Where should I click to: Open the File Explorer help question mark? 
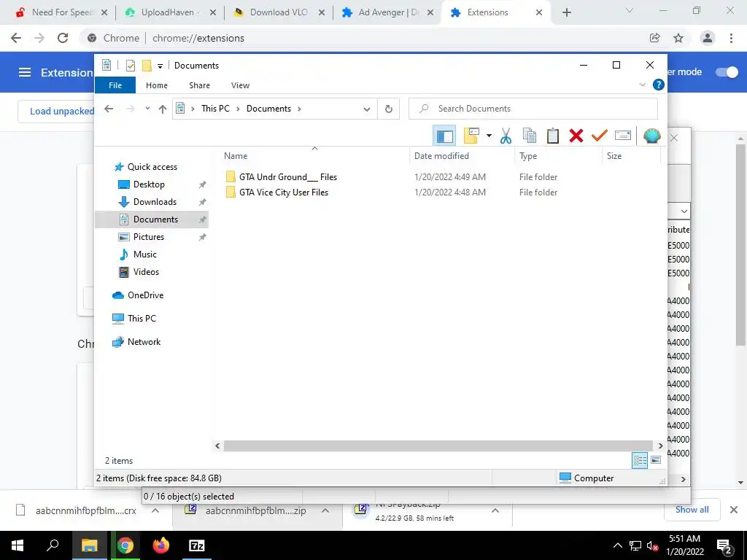click(659, 85)
